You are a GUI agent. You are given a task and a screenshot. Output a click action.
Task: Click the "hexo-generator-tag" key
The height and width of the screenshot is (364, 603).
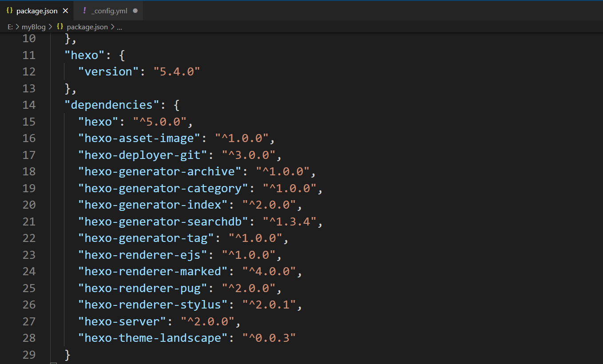[x=146, y=238]
